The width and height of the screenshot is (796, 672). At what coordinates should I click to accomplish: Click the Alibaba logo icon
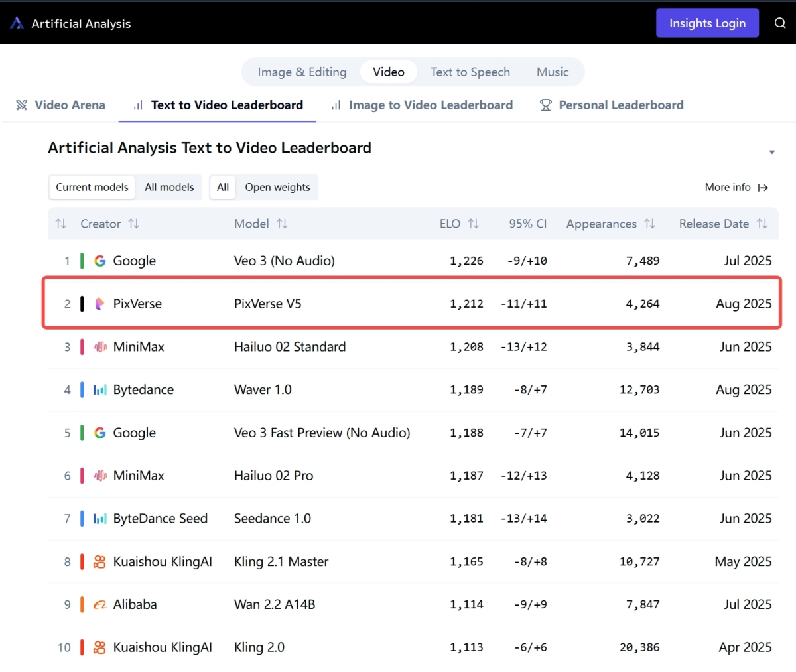[100, 604]
